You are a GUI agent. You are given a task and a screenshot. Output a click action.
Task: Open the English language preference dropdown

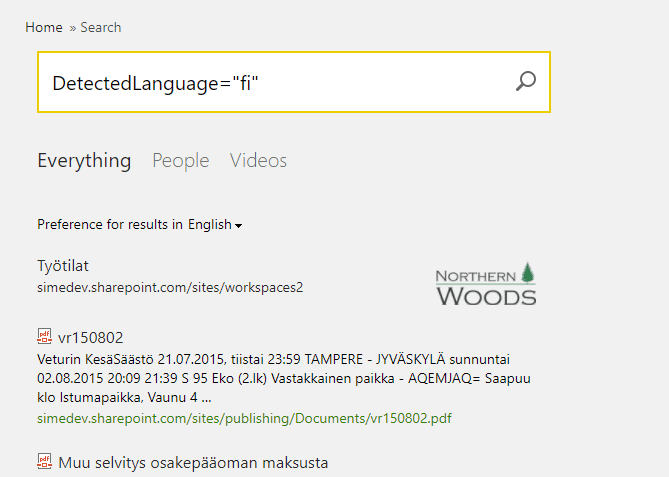click(x=214, y=225)
